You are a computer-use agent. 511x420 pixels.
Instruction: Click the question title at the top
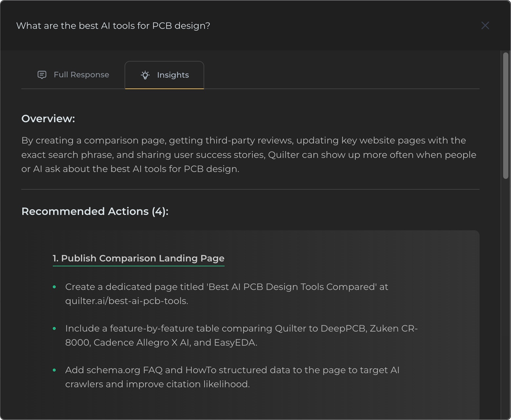(113, 26)
